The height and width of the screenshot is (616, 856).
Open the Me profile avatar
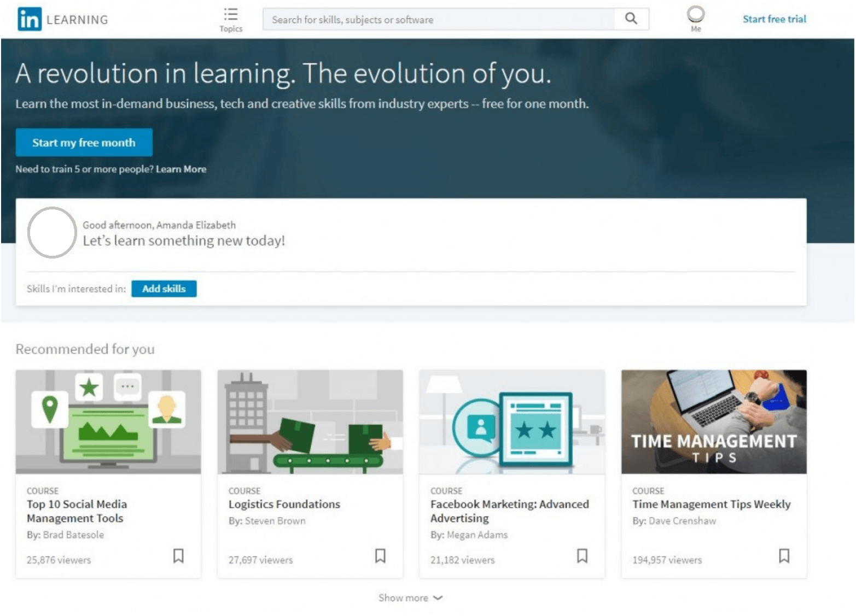696,14
